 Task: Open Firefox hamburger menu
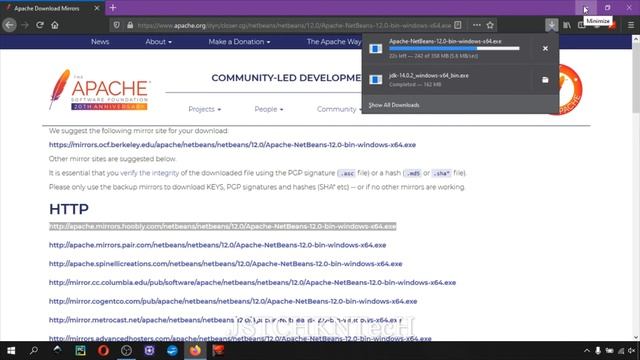(x=631, y=25)
